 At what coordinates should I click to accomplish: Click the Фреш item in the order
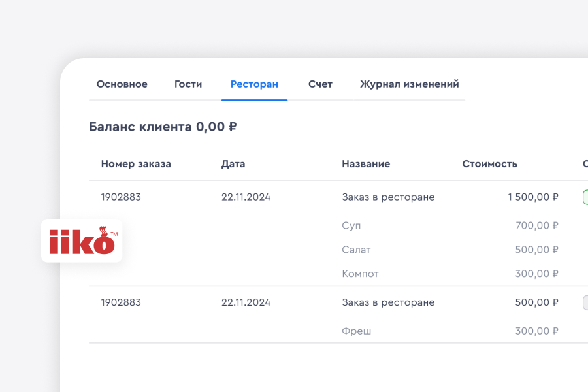[356, 331]
